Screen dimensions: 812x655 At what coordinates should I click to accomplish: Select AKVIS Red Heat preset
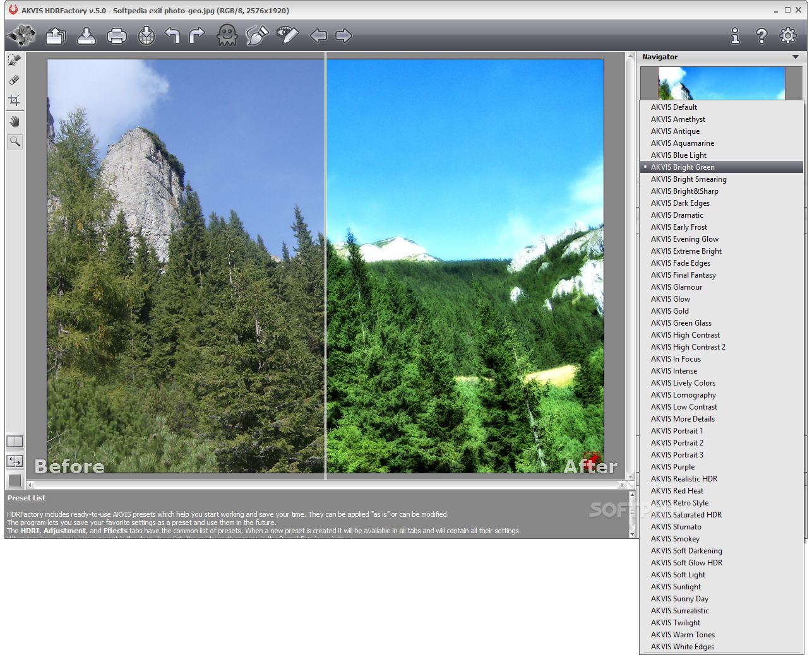click(x=722, y=491)
